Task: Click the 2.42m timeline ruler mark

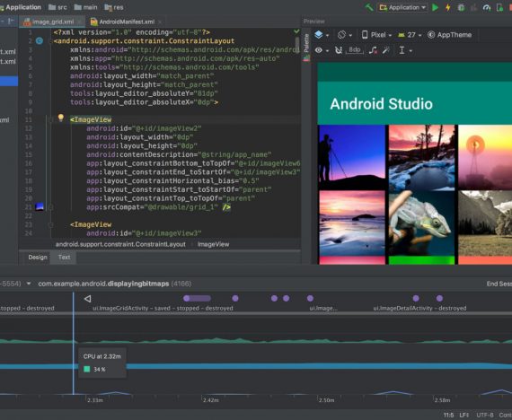Action: click(x=210, y=400)
